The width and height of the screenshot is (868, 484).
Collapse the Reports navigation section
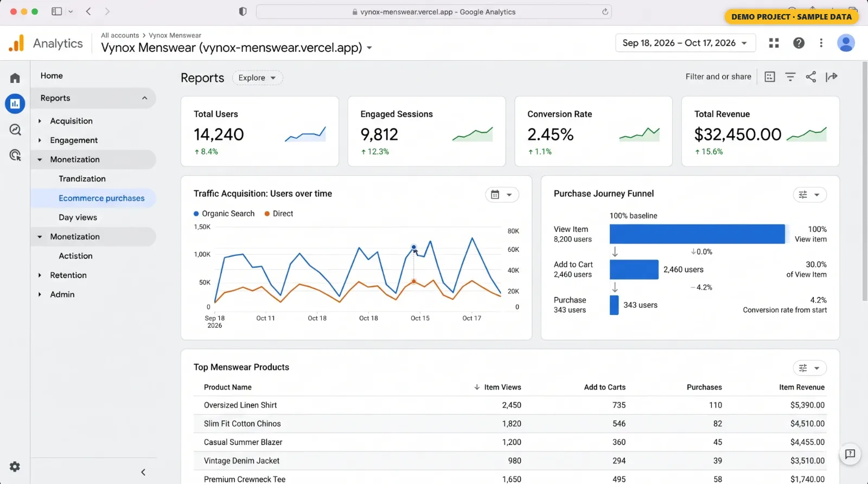pos(144,98)
